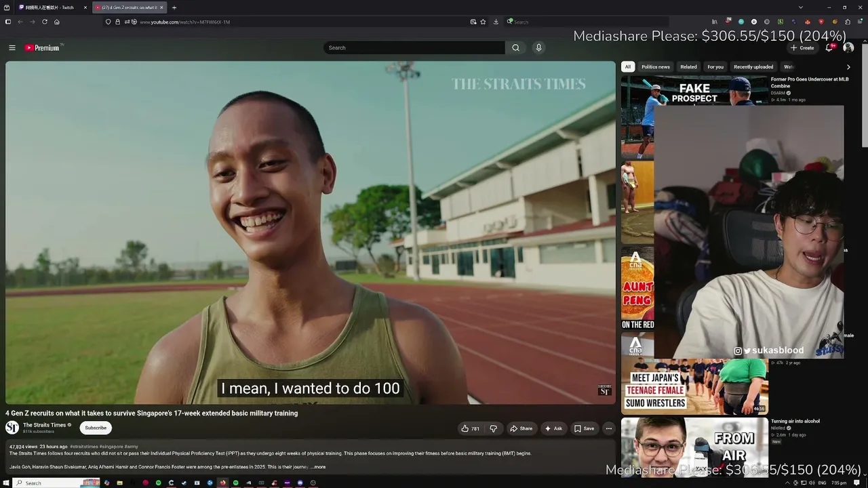Screen dimensions: 868x488
Task: Open the browser application menu
Action: click(859, 22)
